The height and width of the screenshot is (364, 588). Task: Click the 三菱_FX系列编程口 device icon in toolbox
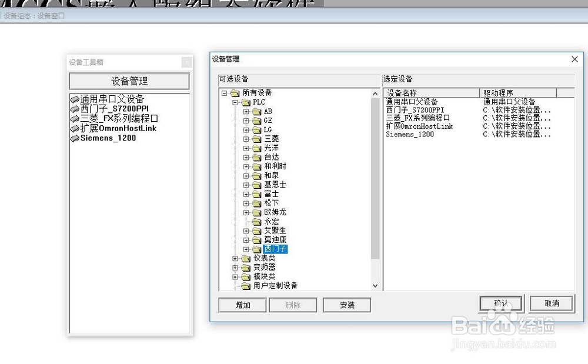pos(75,119)
